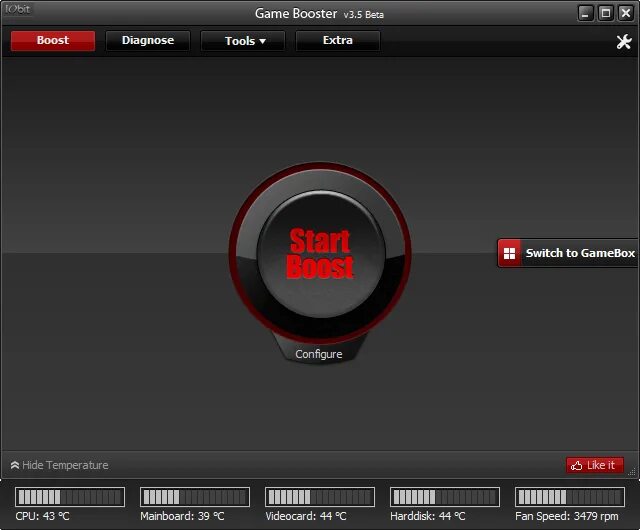Click the IObit logo in the title bar

point(18,9)
